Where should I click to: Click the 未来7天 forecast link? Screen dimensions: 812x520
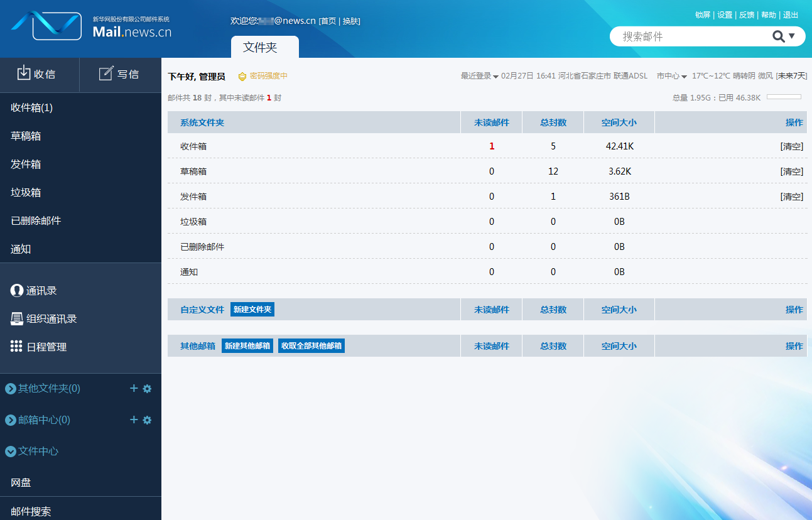click(x=792, y=76)
